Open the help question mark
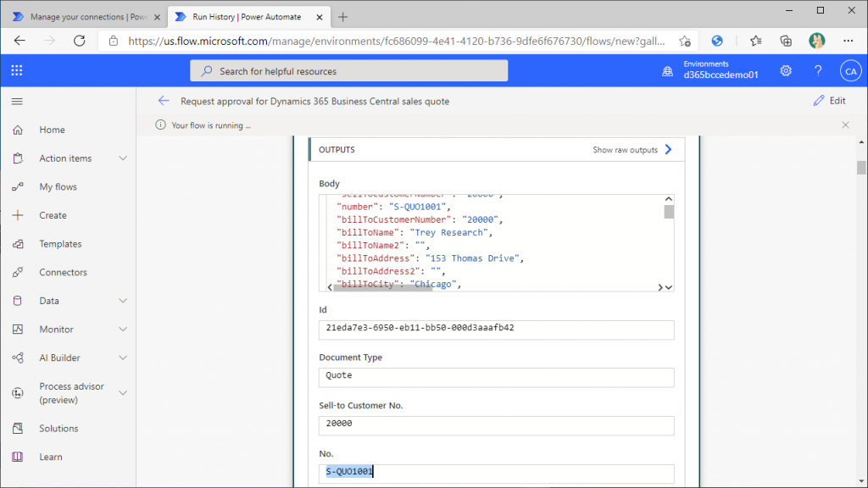Screen dimensions: 868x488 (818, 71)
